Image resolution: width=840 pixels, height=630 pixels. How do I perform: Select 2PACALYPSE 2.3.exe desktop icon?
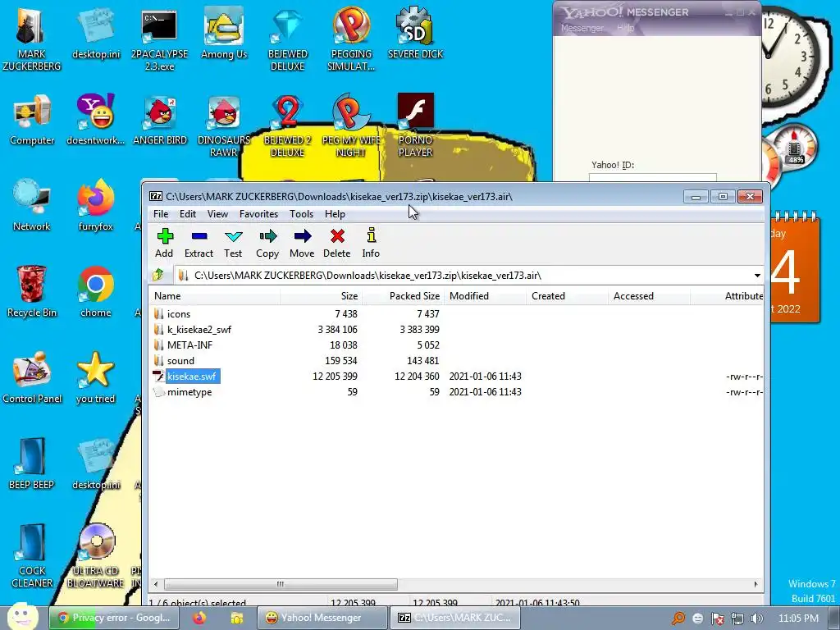[x=159, y=39]
